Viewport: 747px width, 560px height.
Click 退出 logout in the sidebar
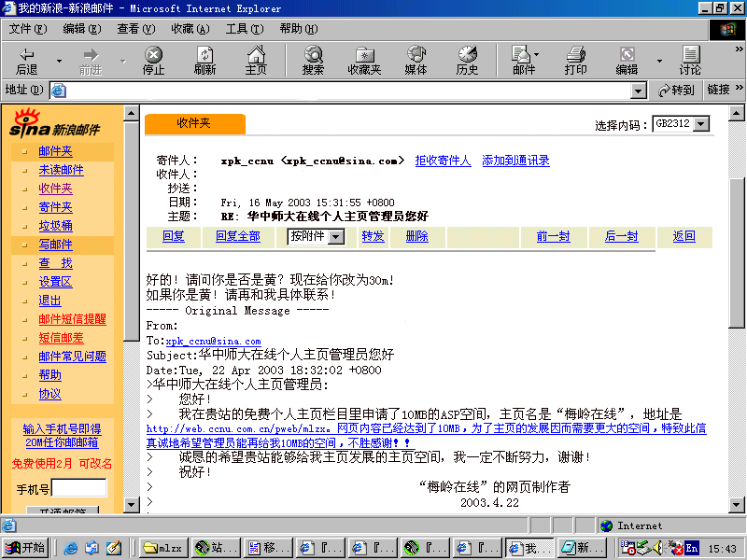(50, 301)
